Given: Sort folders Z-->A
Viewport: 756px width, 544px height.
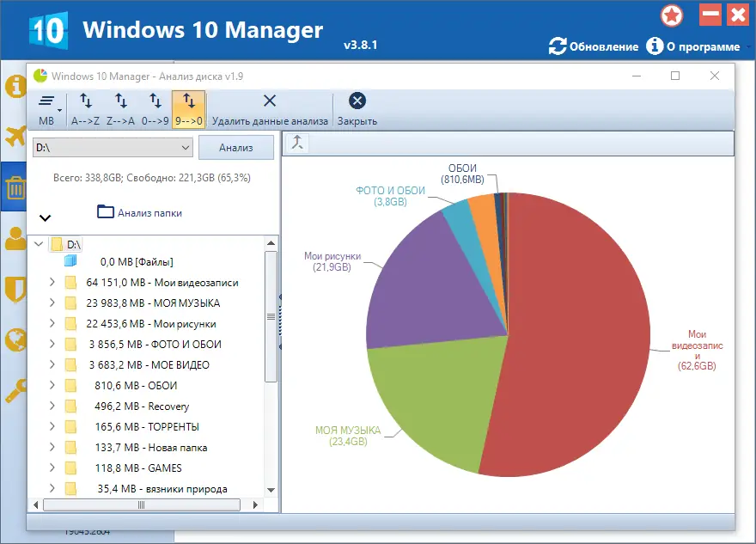Looking at the screenshot, I should 120,109.
